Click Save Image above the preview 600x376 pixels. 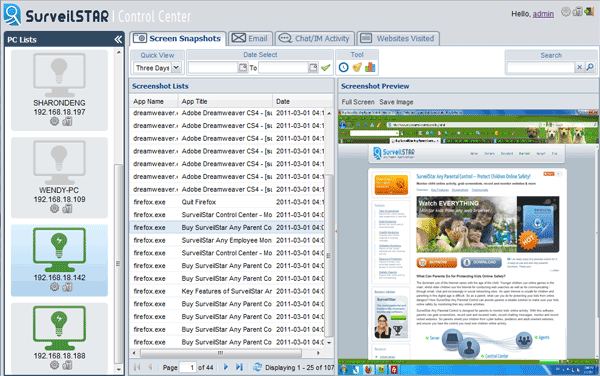point(396,102)
